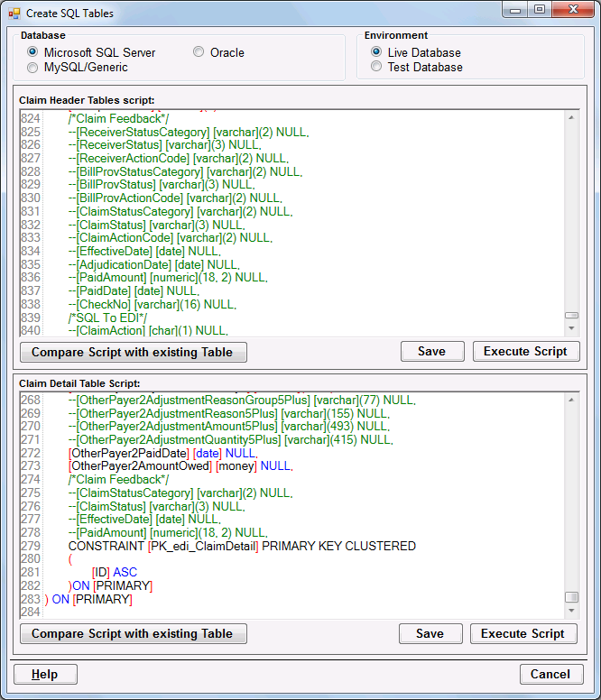Click the header [ClaimStatus] line 832
This screenshot has height=700, width=601.
[x=156, y=225]
